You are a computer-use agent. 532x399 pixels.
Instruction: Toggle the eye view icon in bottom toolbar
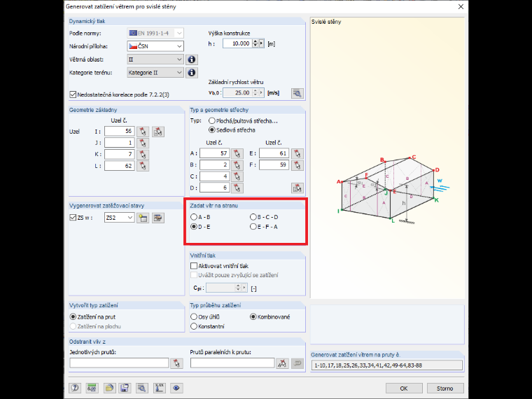coord(176,388)
